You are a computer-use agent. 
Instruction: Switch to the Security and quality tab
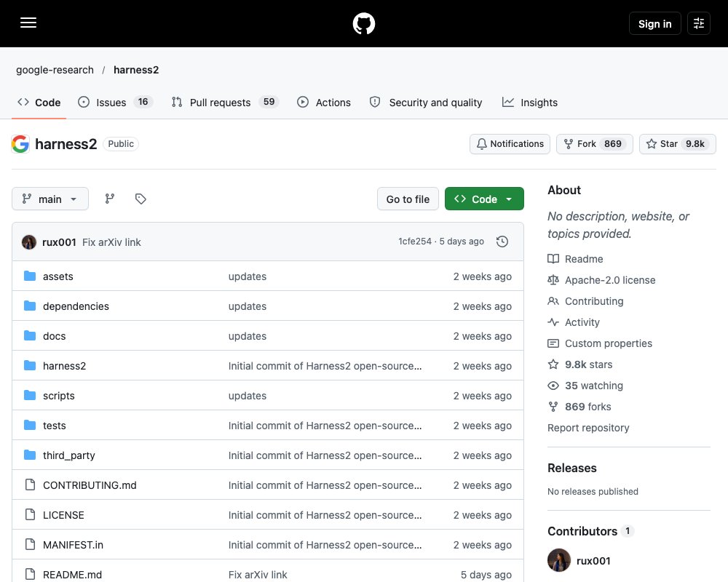click(x=426, y=103)
